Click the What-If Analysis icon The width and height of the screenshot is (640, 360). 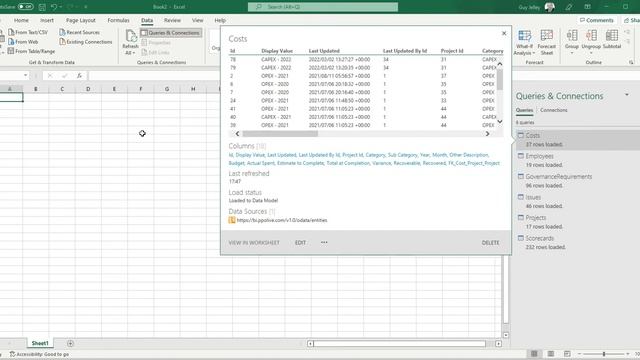coord(524,36)
